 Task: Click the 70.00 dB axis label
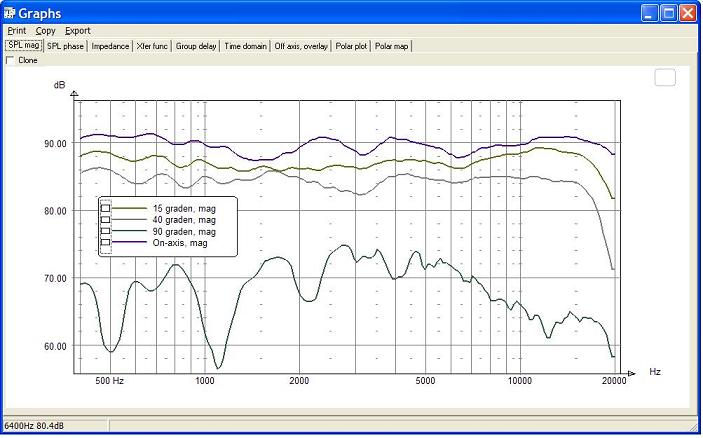tap(55, 278)
